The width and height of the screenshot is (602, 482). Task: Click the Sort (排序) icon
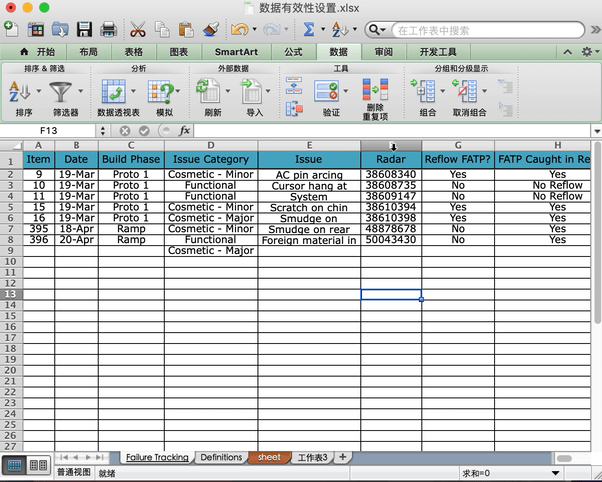click(20, 92)
